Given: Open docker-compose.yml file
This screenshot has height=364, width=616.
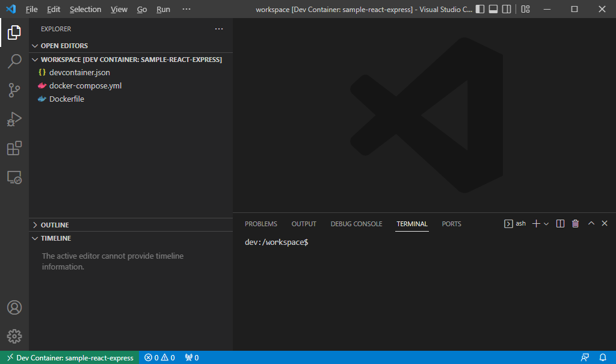Looking at the screenshot, I should [131, 85].
